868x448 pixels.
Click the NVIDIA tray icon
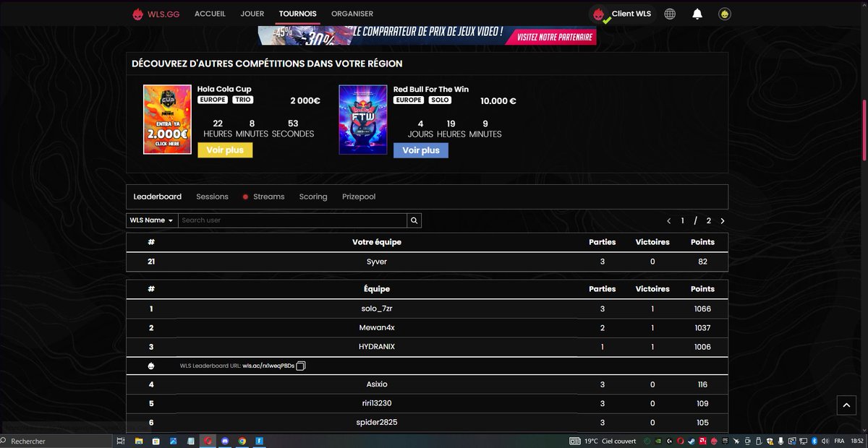click(x=658, y=441)
